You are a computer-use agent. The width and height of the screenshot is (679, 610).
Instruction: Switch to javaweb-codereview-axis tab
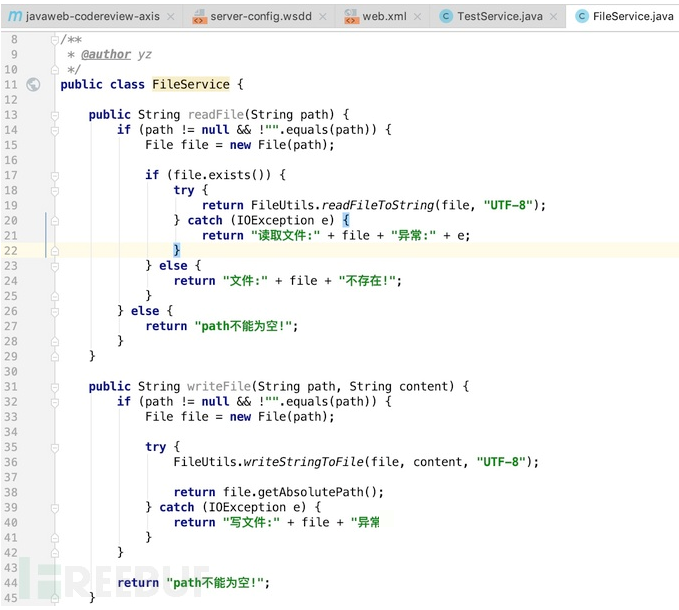pos(92,16)
